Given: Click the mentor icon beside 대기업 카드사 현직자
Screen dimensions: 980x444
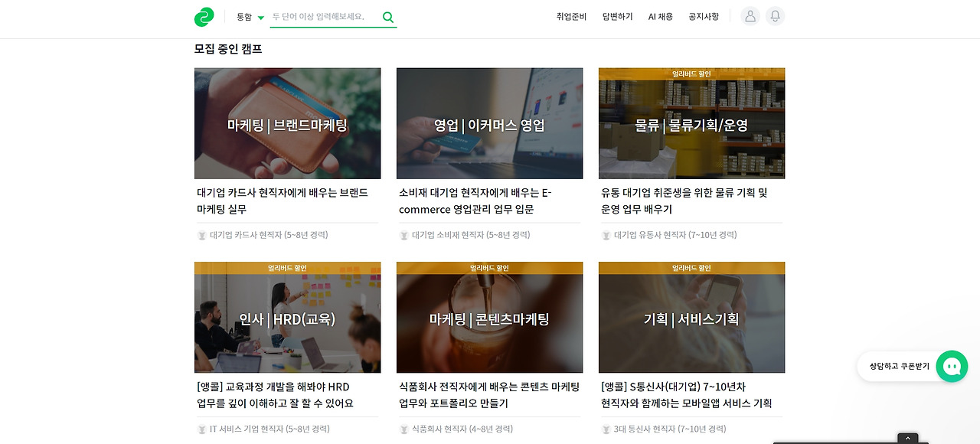Looking at the screenshot, I should pos(202,235).
